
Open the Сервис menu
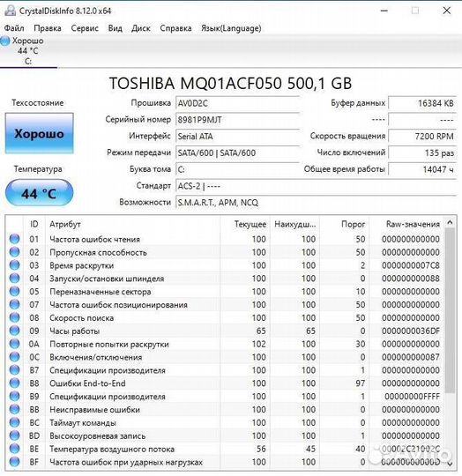pyautogui.click(x=85, y=28)
